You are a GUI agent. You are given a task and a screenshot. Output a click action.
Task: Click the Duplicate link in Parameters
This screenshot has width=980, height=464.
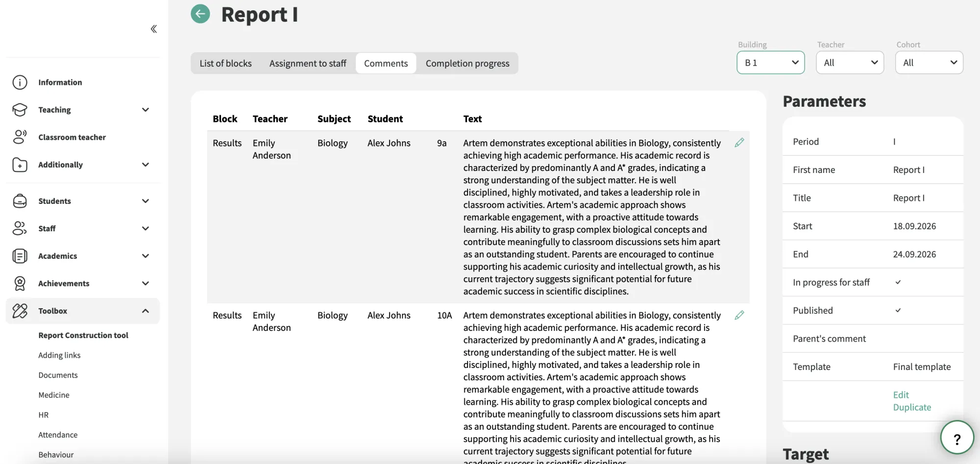point(912,407)
